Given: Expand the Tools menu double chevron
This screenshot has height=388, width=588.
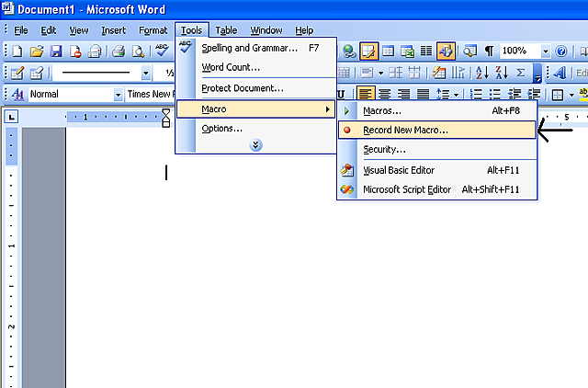Looking at the screenshot, I should [x=255, y=145].
